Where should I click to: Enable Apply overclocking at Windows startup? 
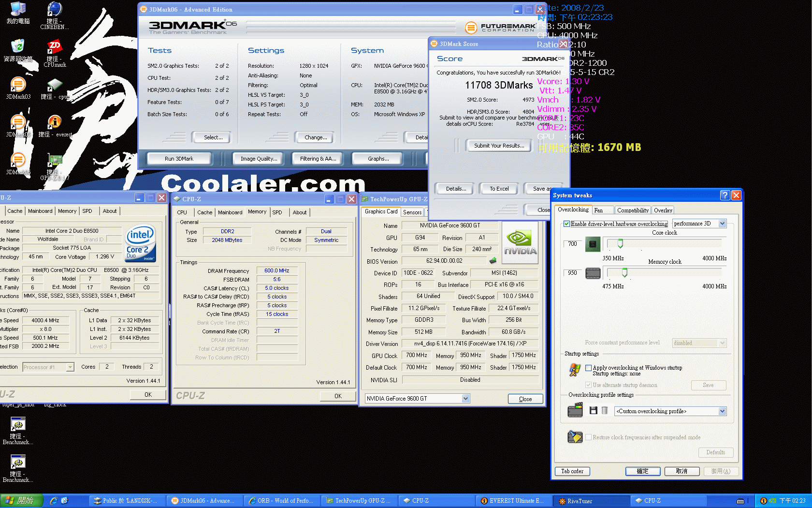[x=588, y=368]
